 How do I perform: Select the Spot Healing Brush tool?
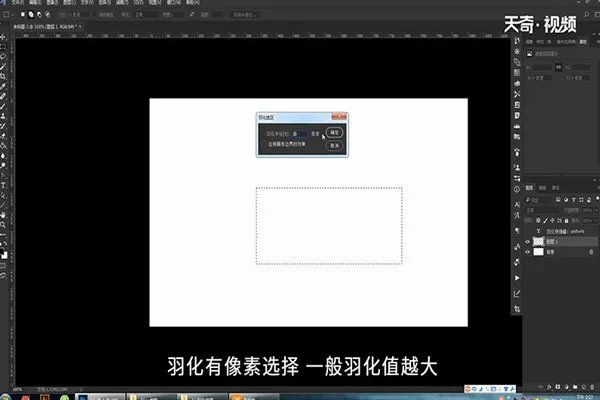pos(3,96)
